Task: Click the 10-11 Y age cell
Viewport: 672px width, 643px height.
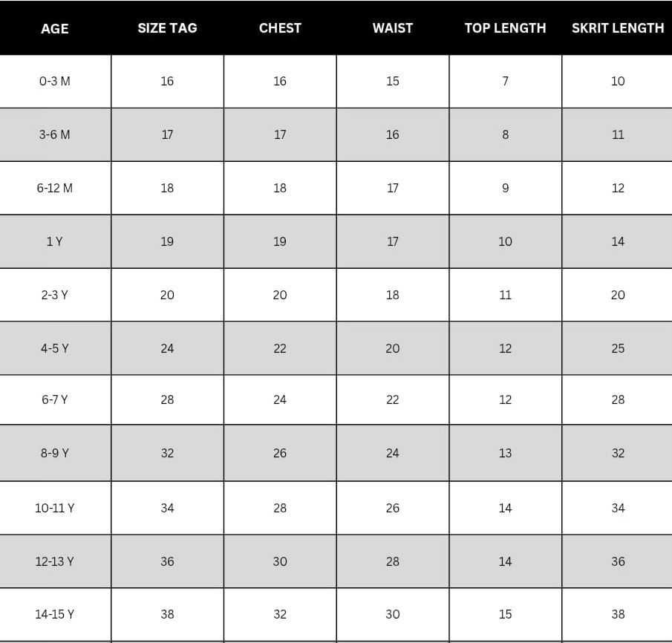Action: [54, 508]
